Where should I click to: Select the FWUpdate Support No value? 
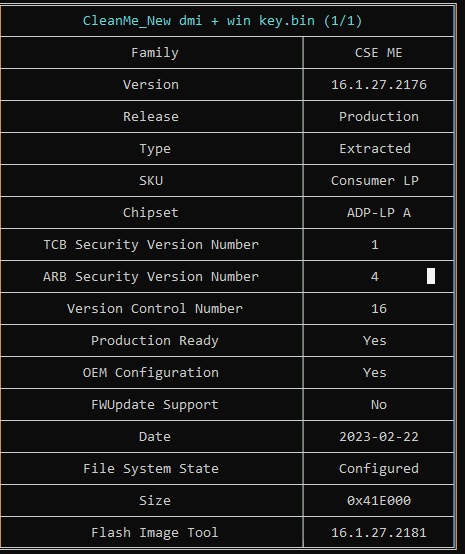[x=379, y=405]
